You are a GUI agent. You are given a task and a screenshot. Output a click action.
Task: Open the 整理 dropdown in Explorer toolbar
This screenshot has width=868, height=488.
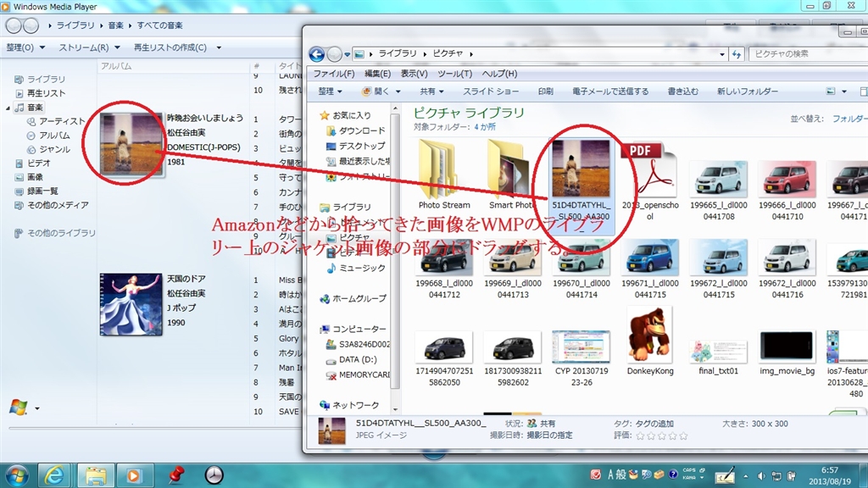330,91
